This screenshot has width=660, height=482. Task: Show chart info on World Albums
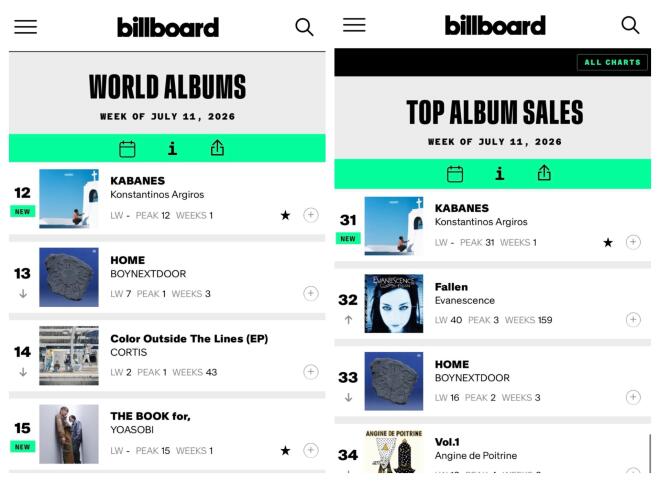click(x=172, y=149)
